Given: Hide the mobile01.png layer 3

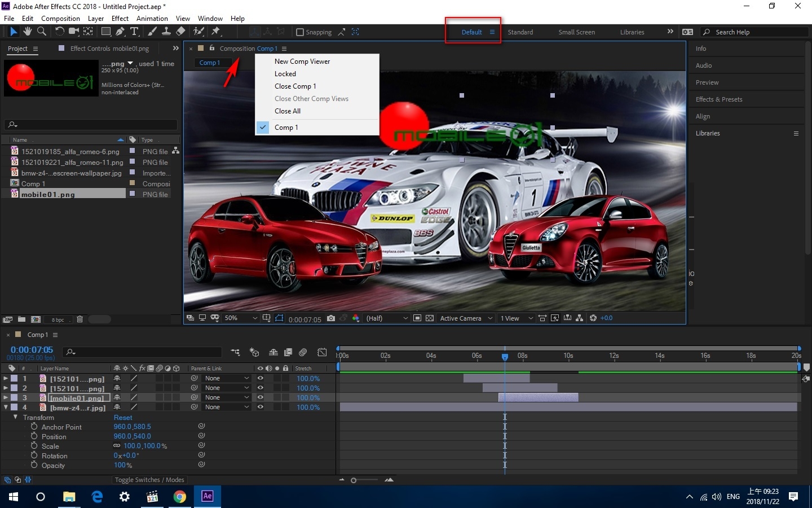Looking at the screenshot, I should (261, 397).
